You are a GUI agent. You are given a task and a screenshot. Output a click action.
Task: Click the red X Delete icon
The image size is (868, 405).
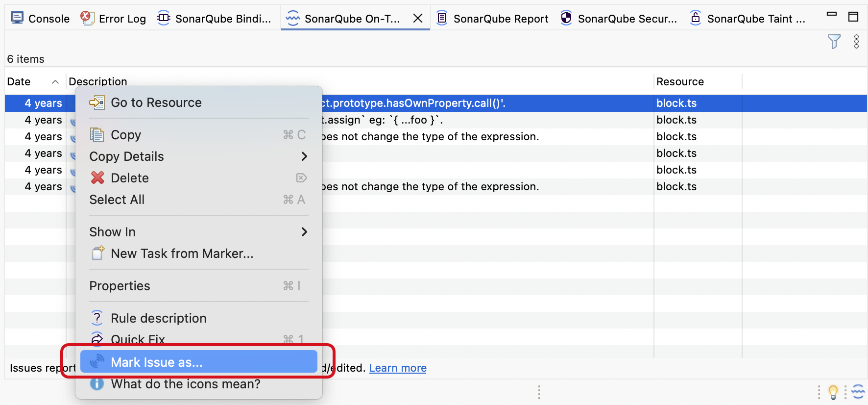pos(97,177)
